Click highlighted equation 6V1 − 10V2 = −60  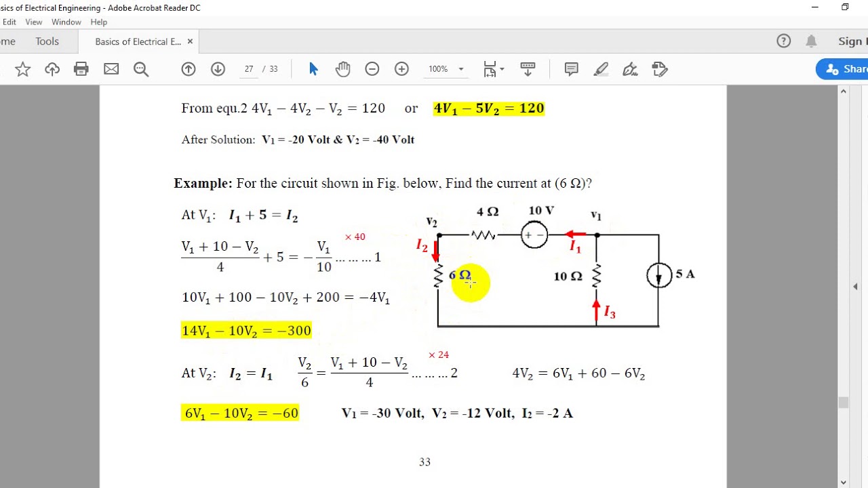tap(240, 413)
